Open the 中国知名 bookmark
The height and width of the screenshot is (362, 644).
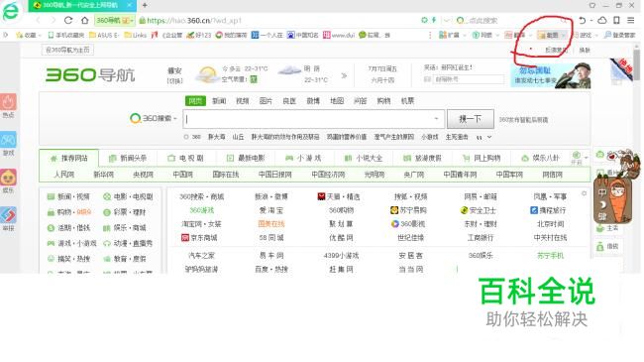(x=303, y=35)
